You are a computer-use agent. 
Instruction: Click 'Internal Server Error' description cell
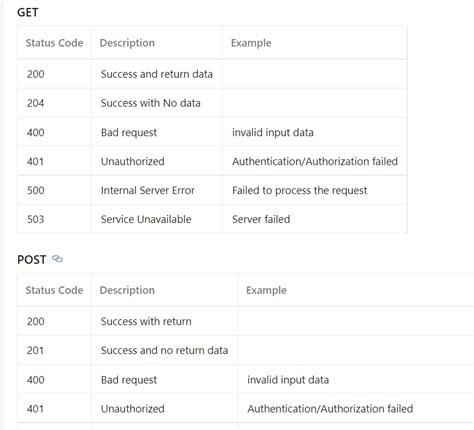[x=148, y=190]
